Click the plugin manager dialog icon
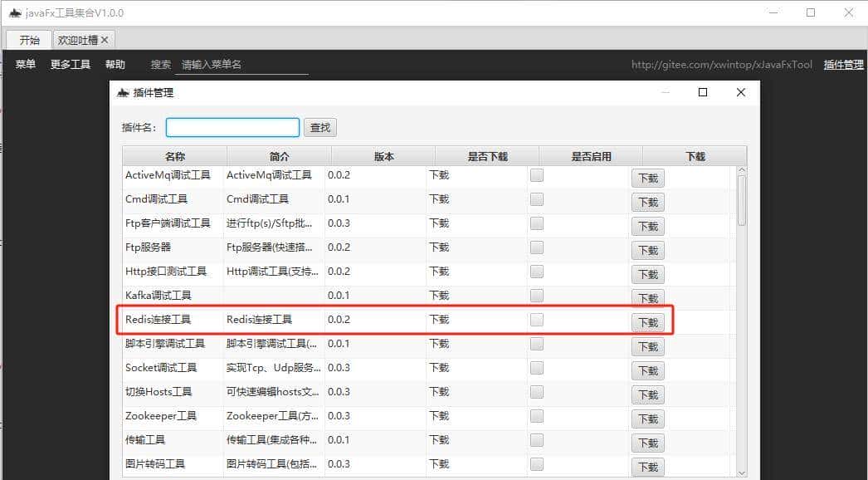This screenshot has height=480, width=868. 122,92
